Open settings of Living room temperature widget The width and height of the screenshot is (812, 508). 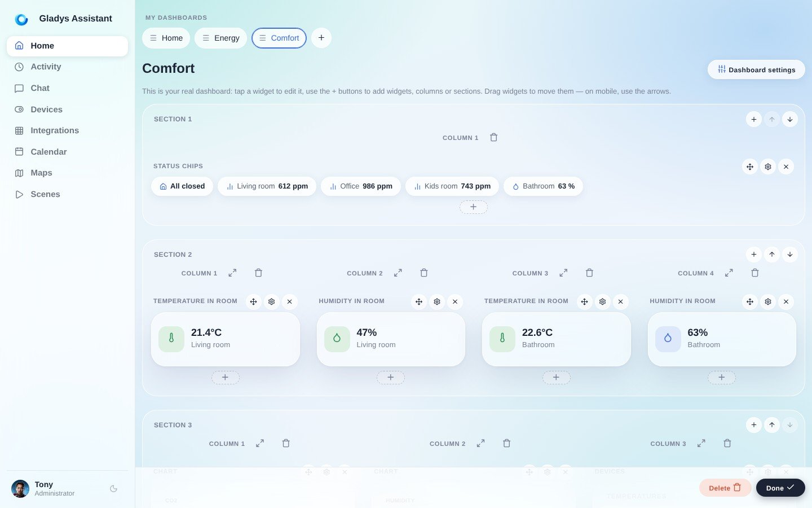[x=272, y=302]
